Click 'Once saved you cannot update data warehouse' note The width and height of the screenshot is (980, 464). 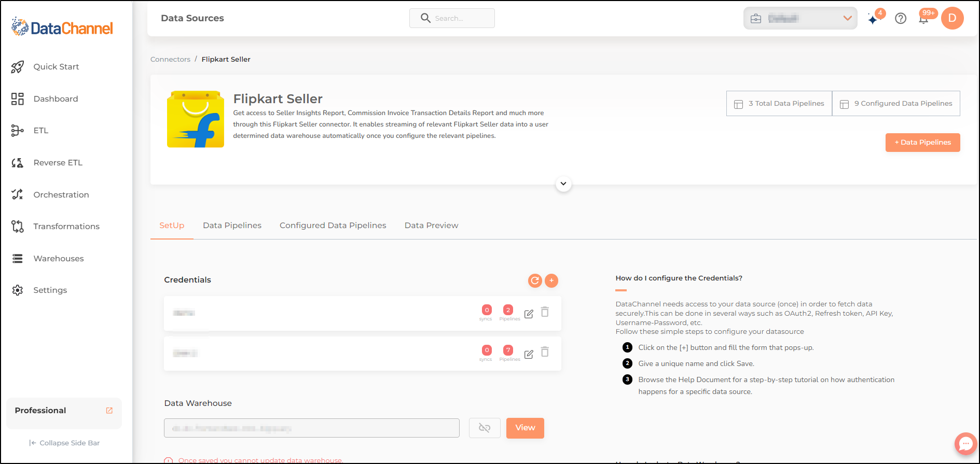point(260,460)
